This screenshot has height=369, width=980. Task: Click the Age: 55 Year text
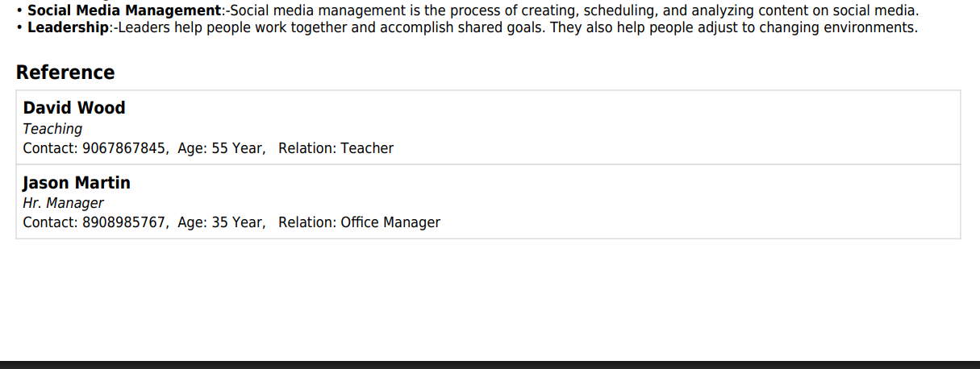(x=221, y=148)
